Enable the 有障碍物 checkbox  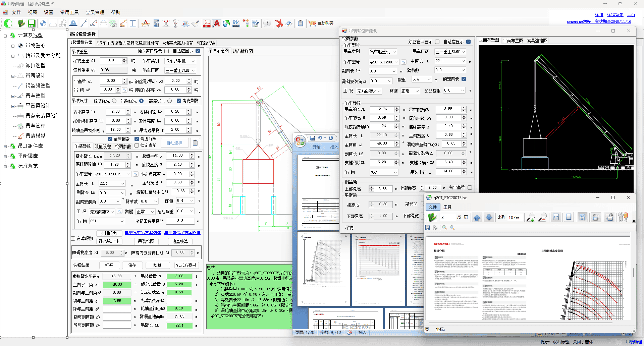(73, 239)
